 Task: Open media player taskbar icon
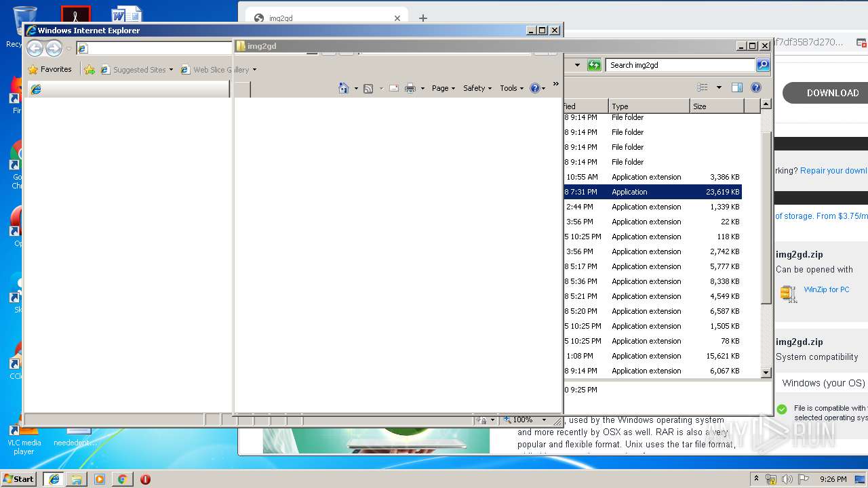point(100,479)
